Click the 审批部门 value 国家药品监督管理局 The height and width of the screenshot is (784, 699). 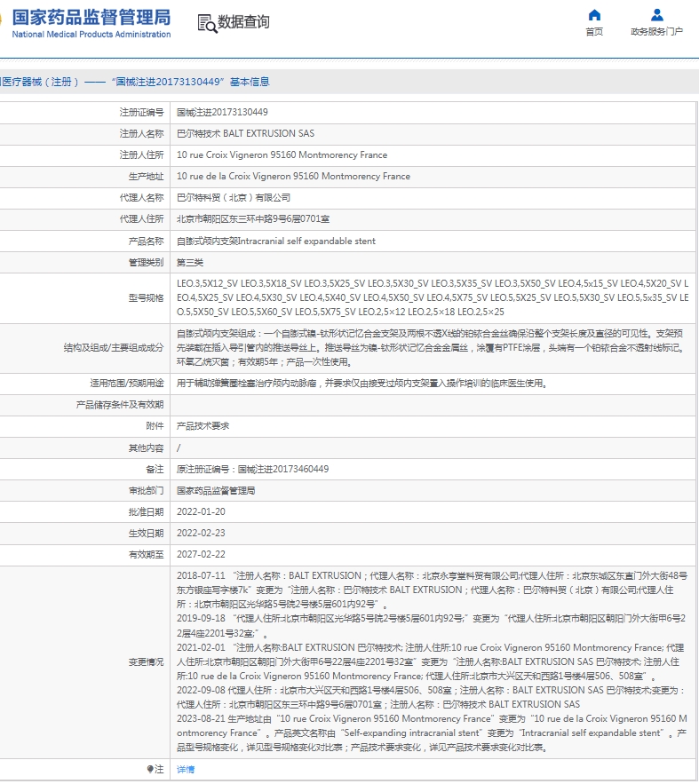click(x=216, y=490)
